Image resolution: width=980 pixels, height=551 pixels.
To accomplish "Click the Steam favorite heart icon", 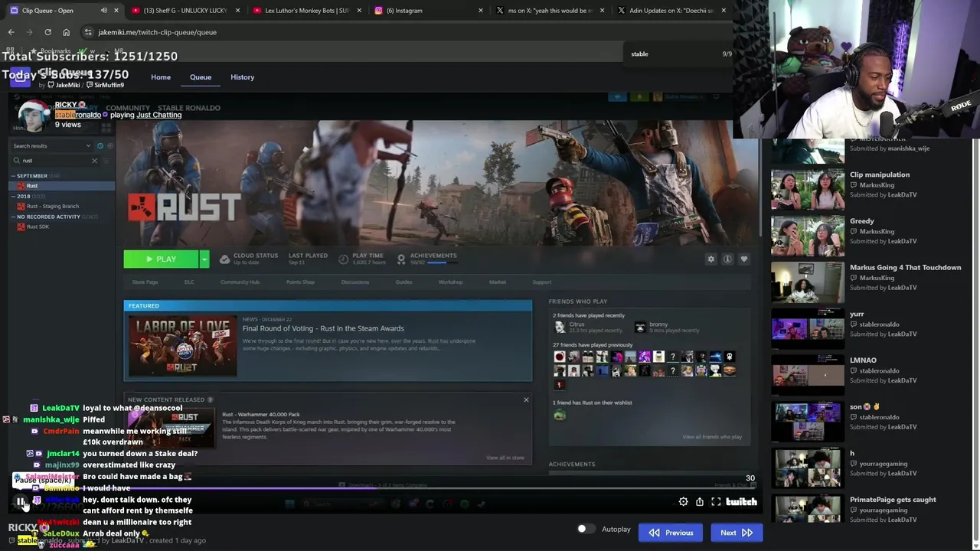I will pyautogui.click(x=743, y=259).
